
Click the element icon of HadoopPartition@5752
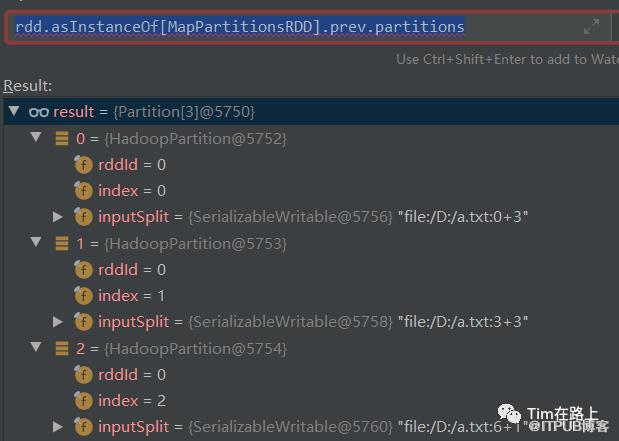62,138
